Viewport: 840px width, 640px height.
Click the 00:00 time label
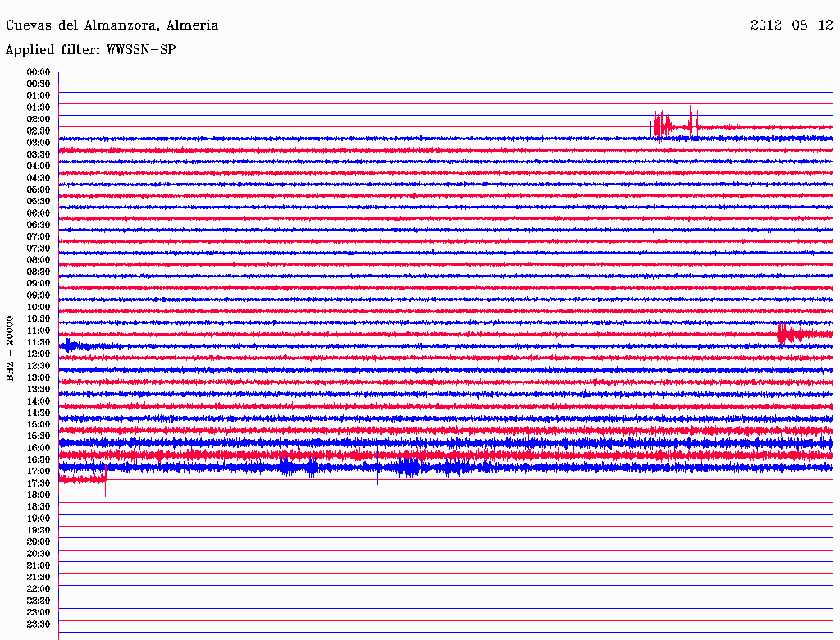coord(39,72)
